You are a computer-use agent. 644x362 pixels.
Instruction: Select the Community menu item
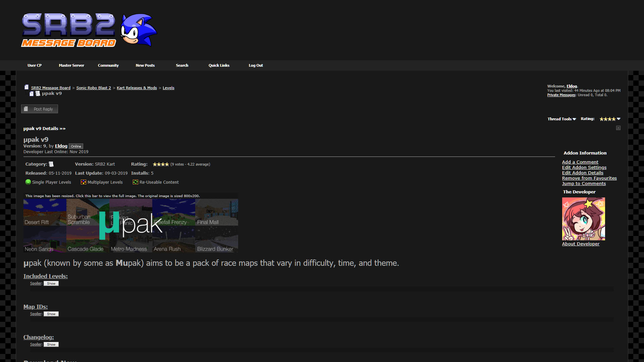(x=108, y=65)
